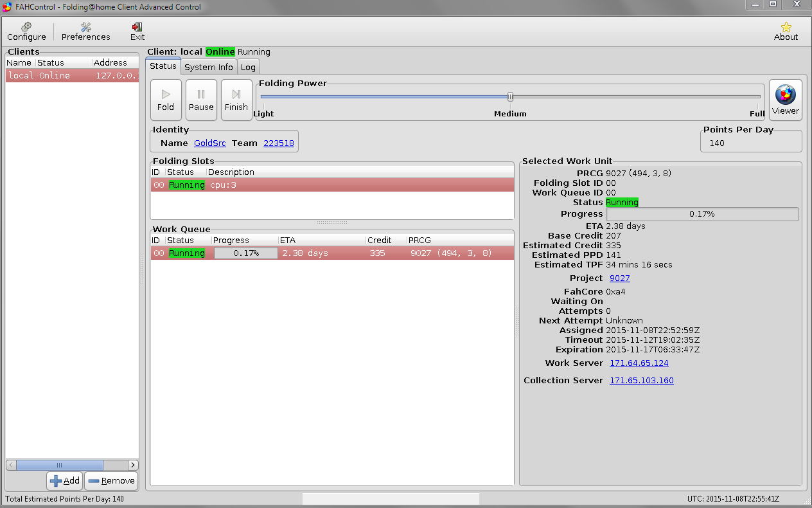Click the Selected Work Unit progress bar
Screen dimensions: 812x508
point(702,214)
